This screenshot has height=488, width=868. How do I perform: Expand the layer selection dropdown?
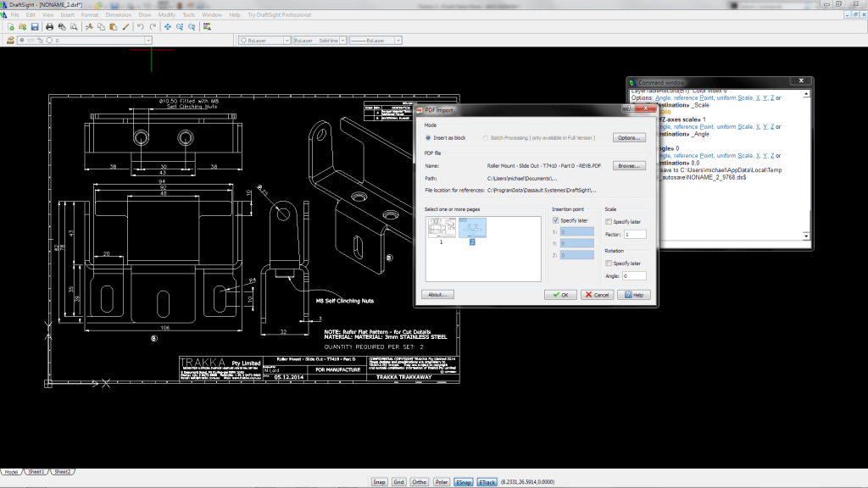[x=148, y=40]
